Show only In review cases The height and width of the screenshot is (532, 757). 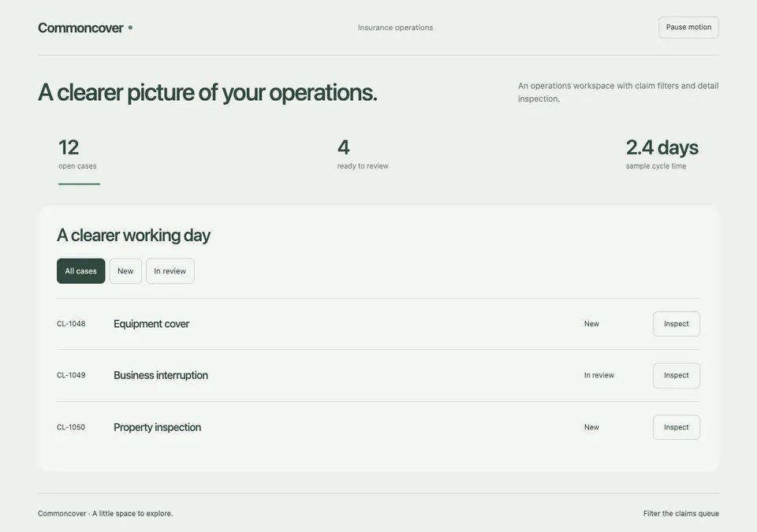pyautogui.click(x=170, y=271)
